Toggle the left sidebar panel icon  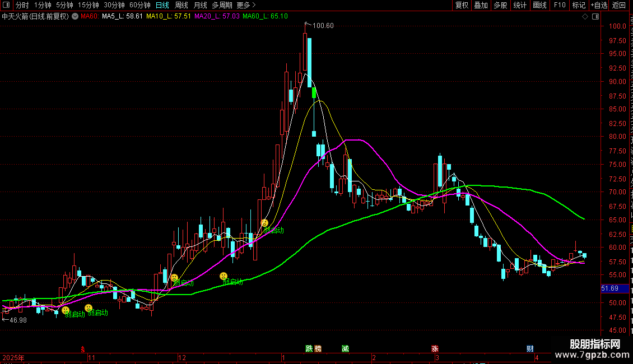(x=6, y=5)
